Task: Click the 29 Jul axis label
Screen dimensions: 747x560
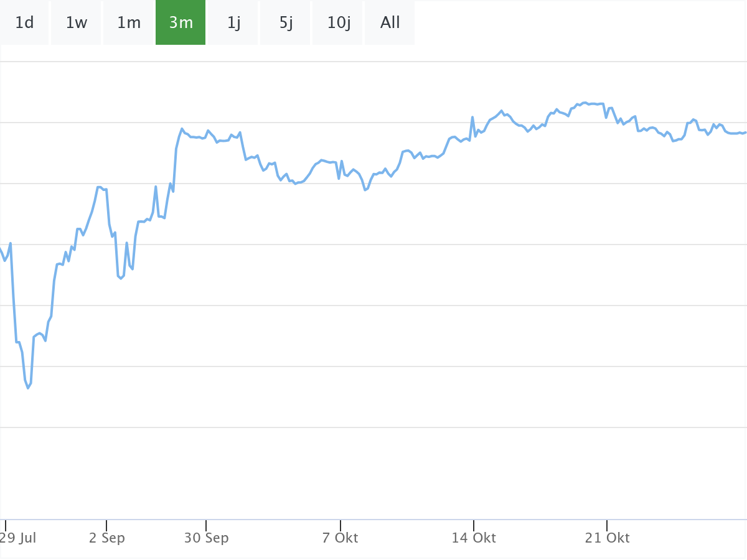Action: pos(19,538)
